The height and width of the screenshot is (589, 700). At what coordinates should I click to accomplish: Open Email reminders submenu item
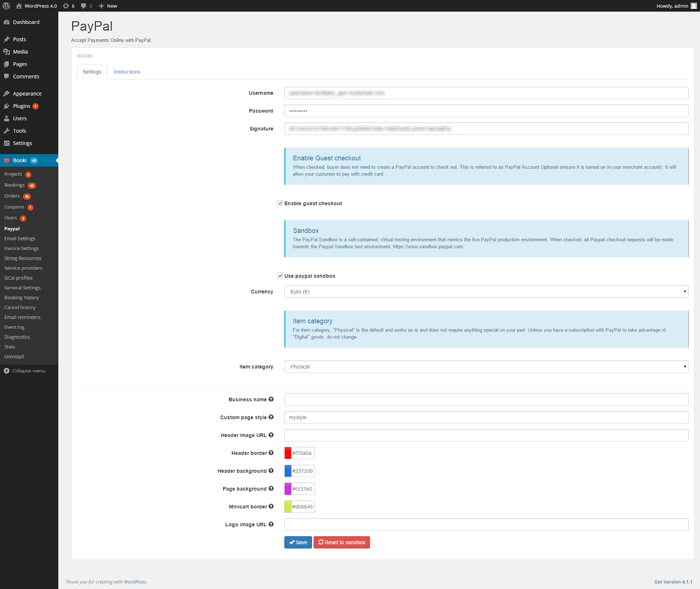(22, 317)
